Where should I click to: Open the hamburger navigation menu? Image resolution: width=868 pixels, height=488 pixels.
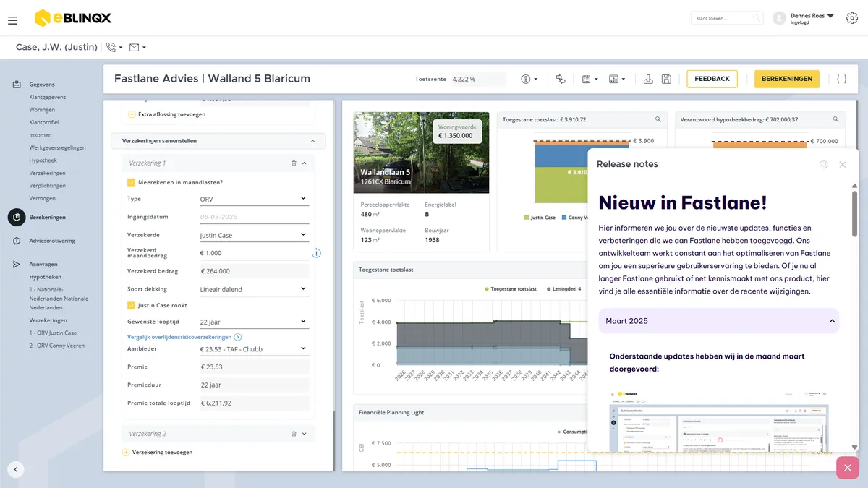click(x=12, y=20)
